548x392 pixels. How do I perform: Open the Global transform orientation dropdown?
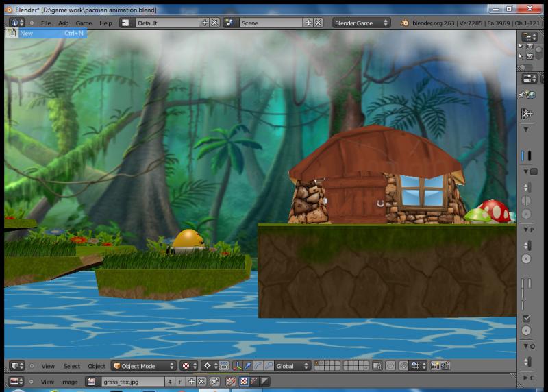click(292, 366)
